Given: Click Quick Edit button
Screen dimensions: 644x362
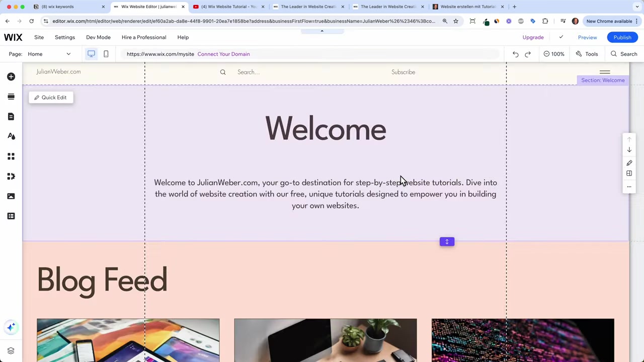Looking at the screenshot, I should tap(51, 98).
